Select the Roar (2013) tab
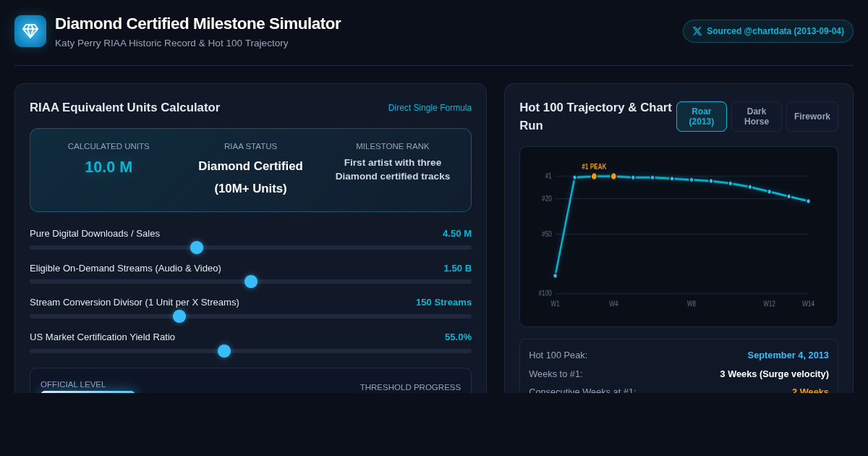868x456 pixels. (x=702, y=117)
